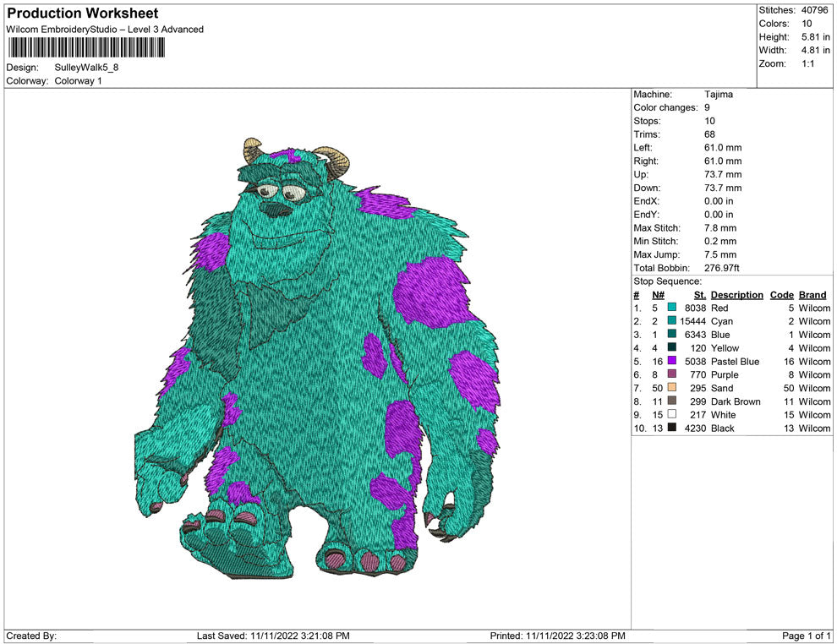Choose the White thread swatch
The image size is (837, 644).
(x=672, y=414)
